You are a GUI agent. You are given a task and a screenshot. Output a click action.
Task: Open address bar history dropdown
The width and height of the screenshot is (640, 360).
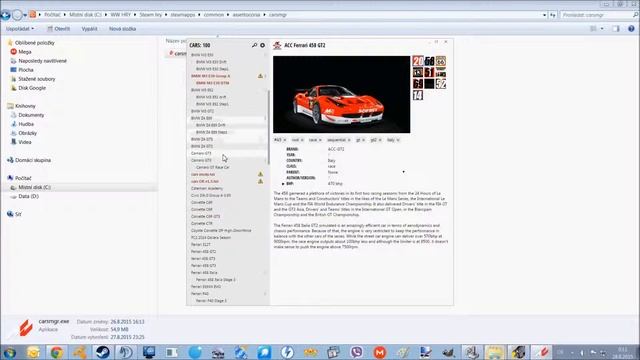[544, 15]
